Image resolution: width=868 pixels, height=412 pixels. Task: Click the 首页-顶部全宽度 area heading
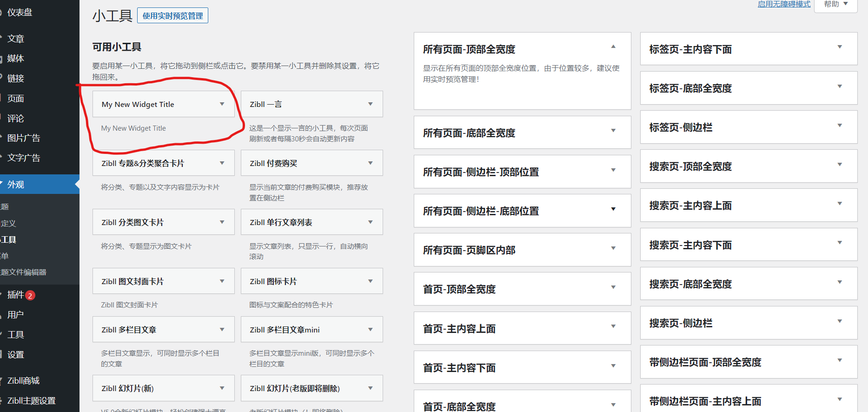click(x=459, y=289)
